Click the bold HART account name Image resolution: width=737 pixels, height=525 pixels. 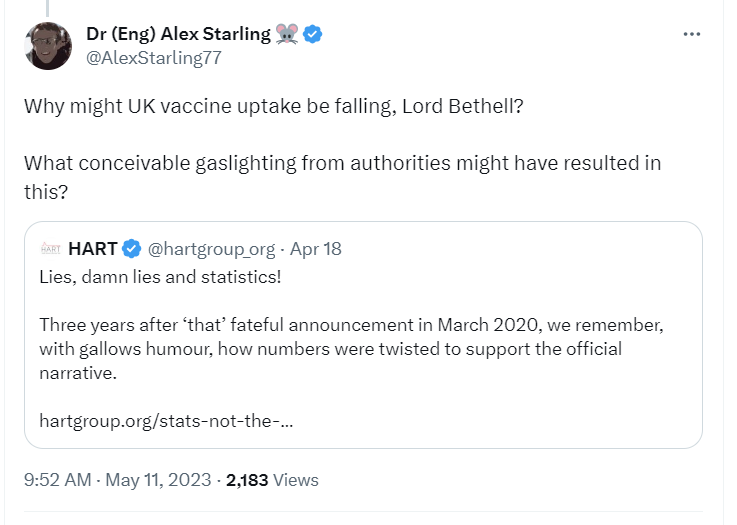pos(93,248)
